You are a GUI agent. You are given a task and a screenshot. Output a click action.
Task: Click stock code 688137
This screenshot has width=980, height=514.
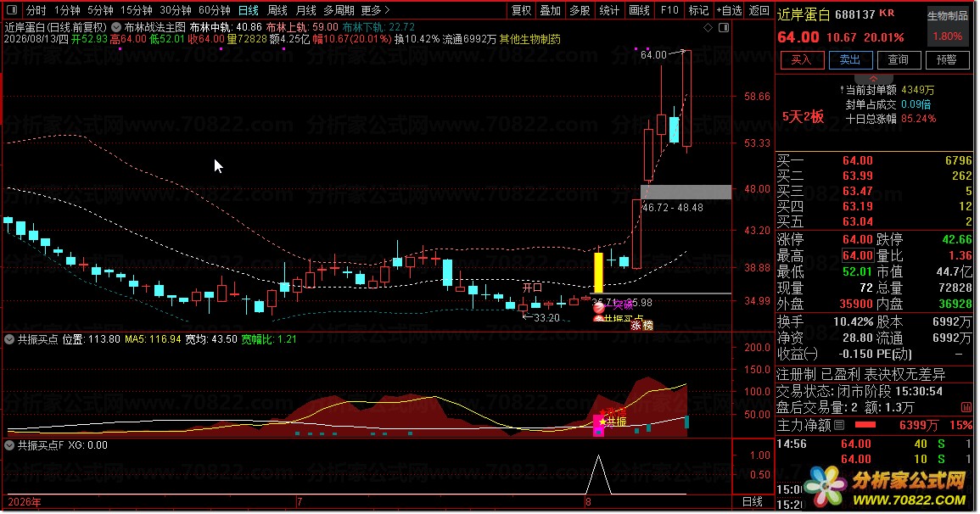coord(855,14)
